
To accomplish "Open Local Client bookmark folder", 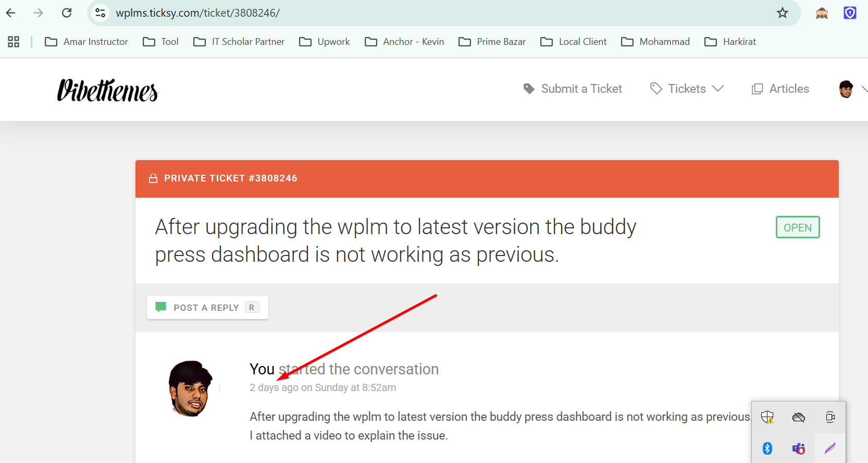I will click(573, 42).
